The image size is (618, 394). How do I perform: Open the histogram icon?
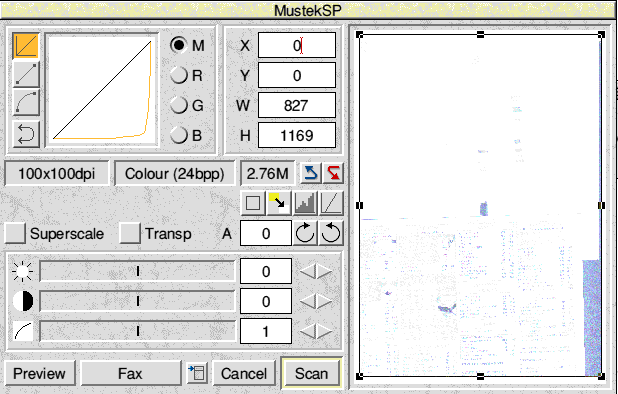305,203
